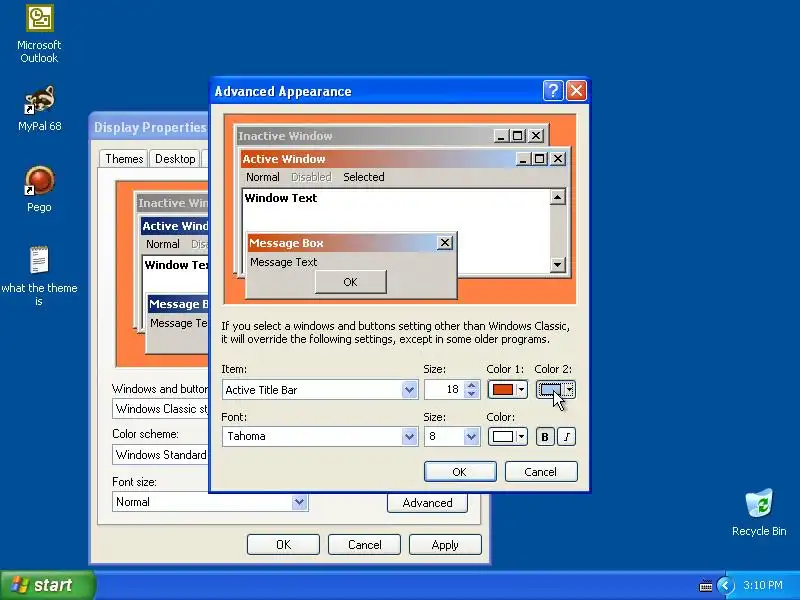Open the Color 1 orange swatch picker

tap(507, 390)
